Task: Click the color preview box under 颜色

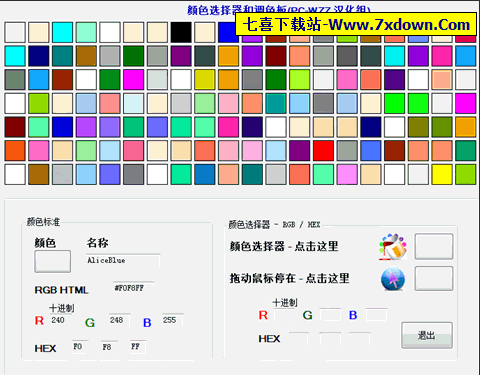Action: pos(53,261)
